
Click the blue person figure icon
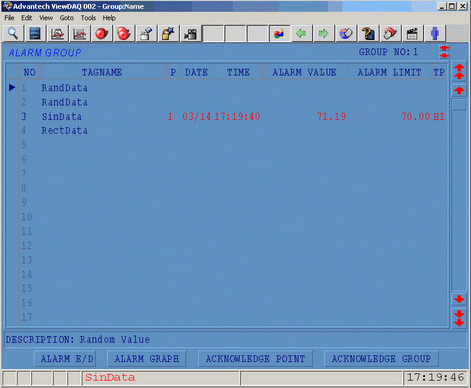434,33
